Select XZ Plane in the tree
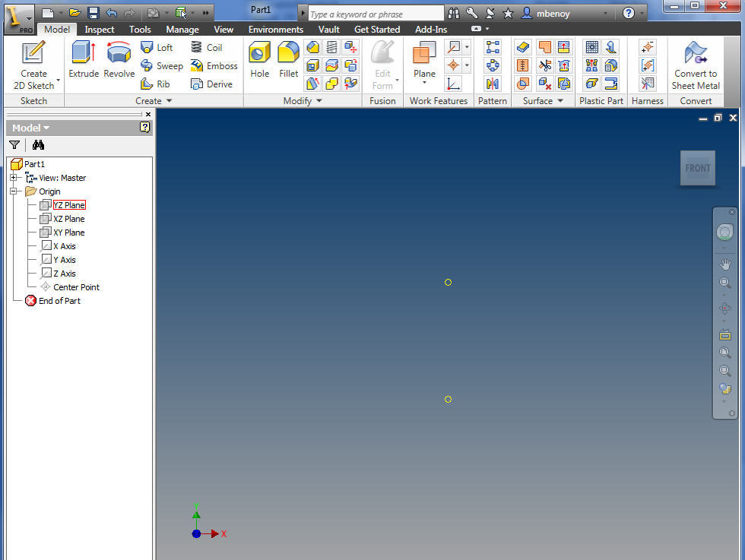The image size is (745, 560). 68,219
